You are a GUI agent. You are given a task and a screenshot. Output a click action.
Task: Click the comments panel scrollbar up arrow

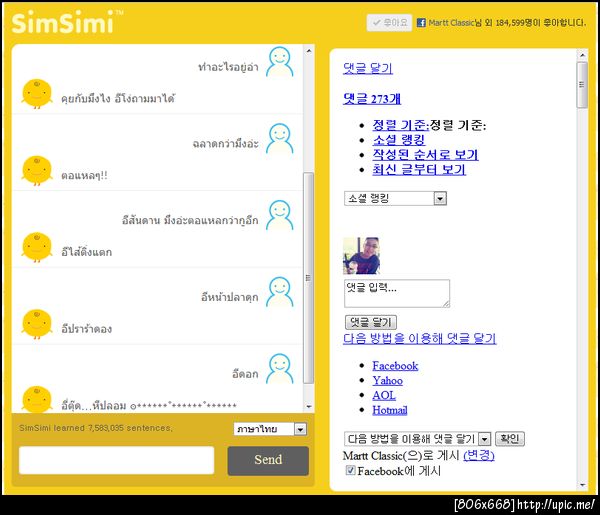coord(582,56)
